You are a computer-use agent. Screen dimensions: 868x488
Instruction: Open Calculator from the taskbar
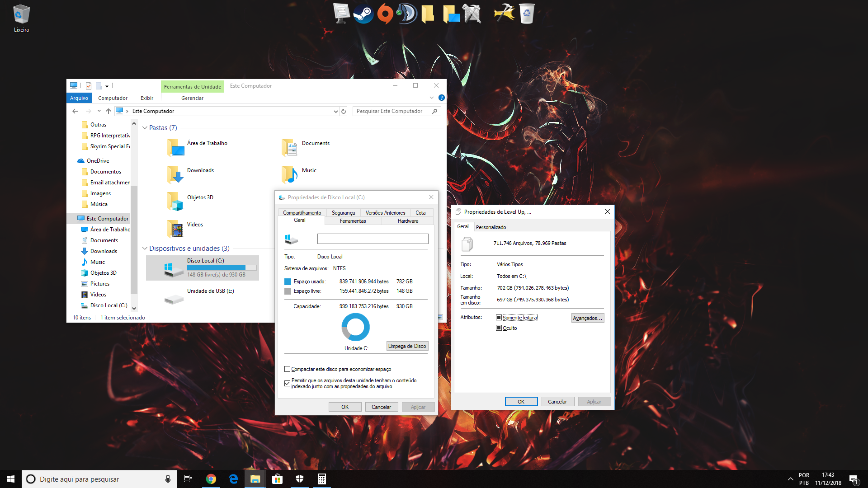point(322,479)
